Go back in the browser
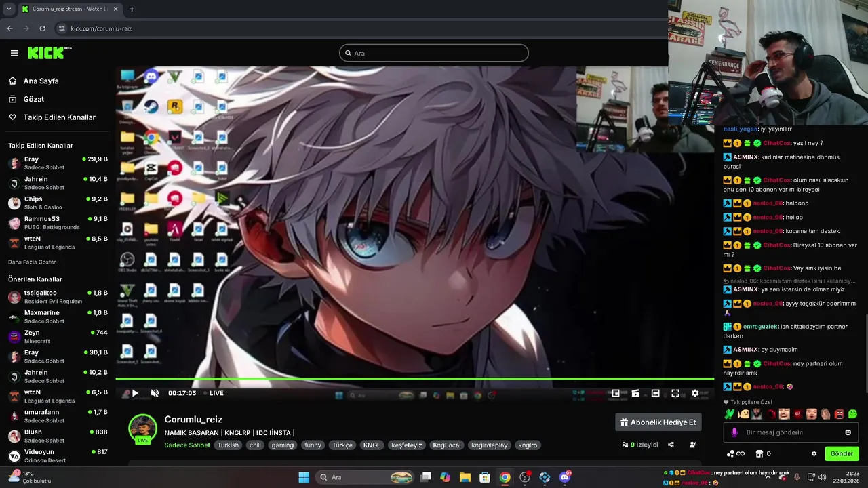The height and width of the screenshot is (488, 868). [x=9, y=28]
